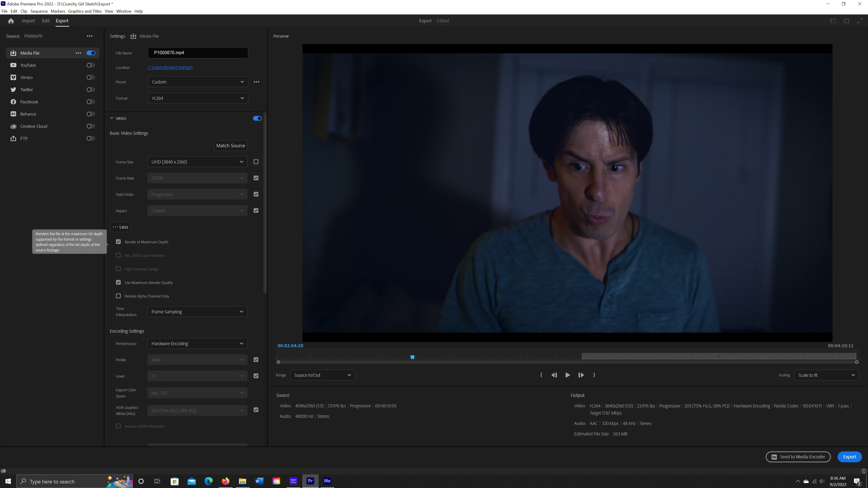The width and height of the screenshot is (868, 488).
Task: Click the set in point bracket icon
Action: [x=541, y=375]
